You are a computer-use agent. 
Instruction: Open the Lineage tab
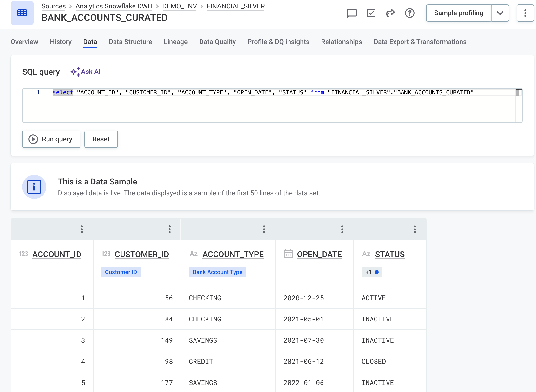pos(176,42)
